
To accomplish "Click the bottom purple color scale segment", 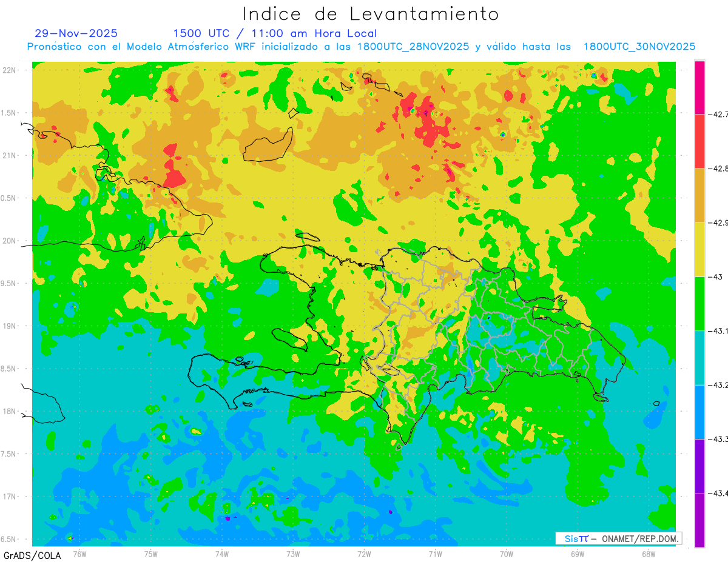I will 699,520.
